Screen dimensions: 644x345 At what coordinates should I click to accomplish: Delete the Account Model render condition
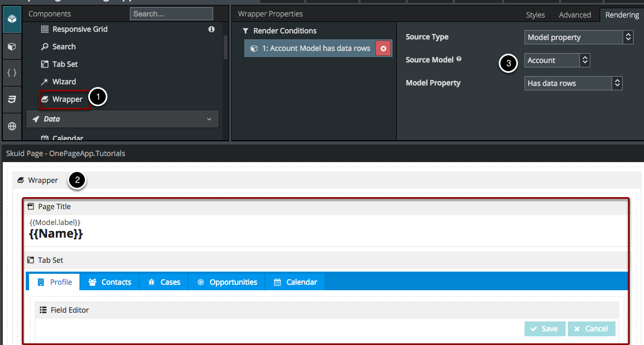pos(383,49)
